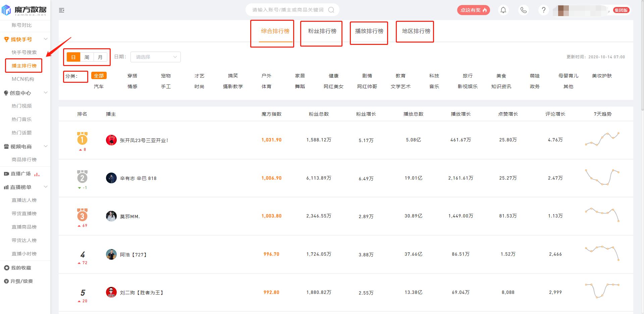Collapse the 找快手号 sidebar section

[x=46, y=39]
